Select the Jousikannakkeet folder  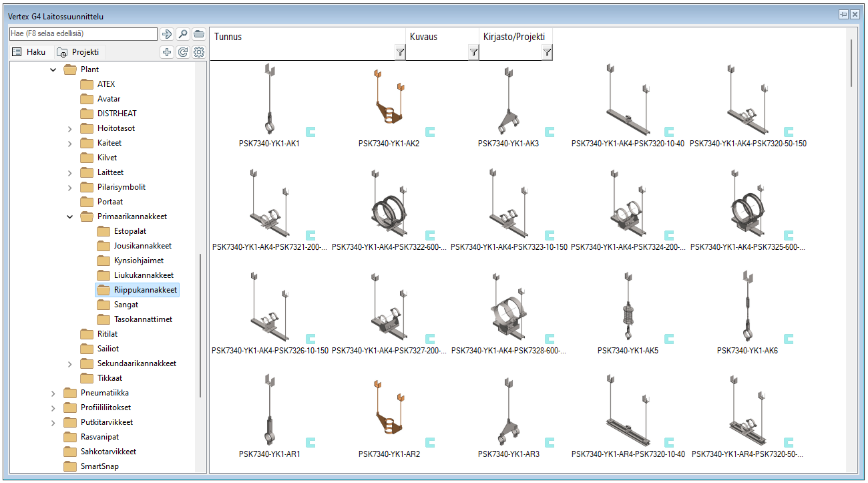[x=142, y=246]
